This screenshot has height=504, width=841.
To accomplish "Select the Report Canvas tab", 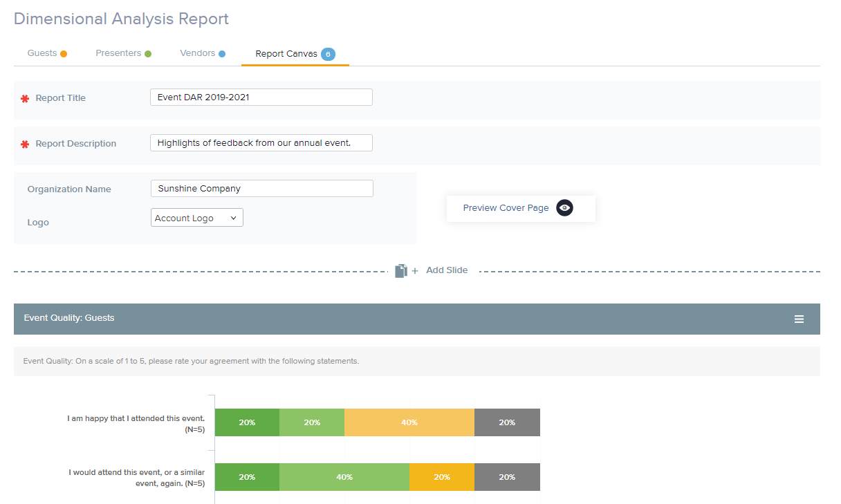I will point(286,54).
